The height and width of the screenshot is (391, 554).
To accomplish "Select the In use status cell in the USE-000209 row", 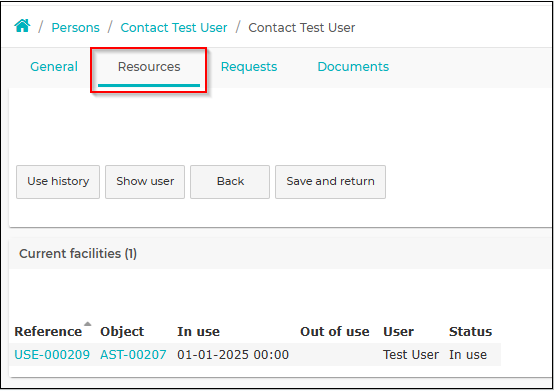I will point(468,355).
